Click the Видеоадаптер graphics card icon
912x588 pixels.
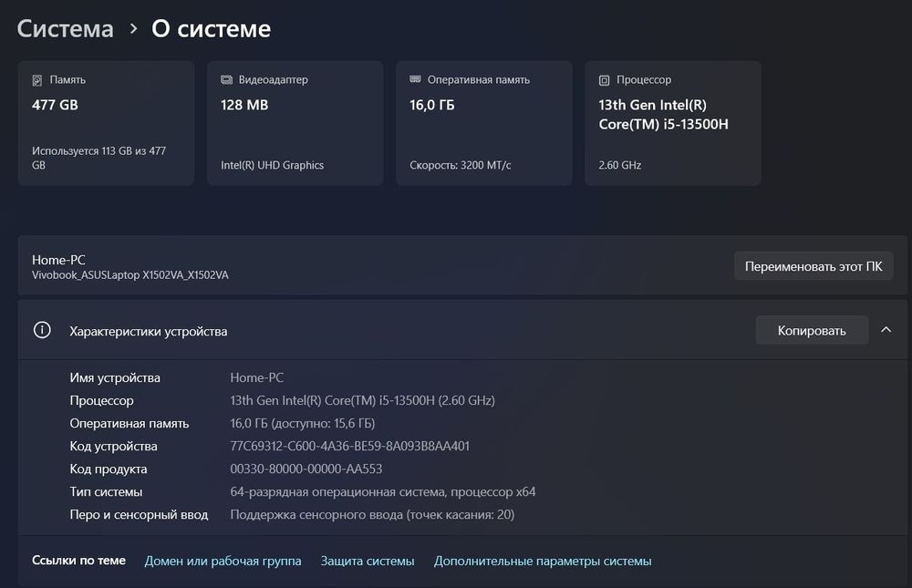[226, 79]
